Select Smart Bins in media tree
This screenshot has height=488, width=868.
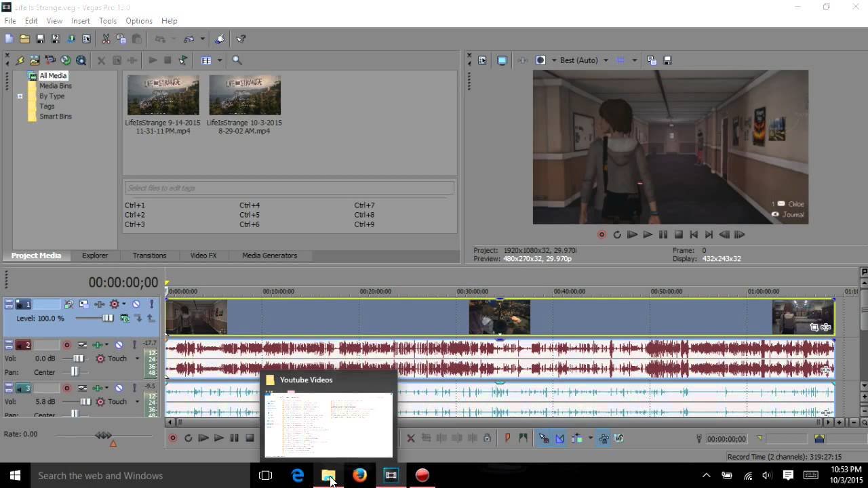coord(56,117)
